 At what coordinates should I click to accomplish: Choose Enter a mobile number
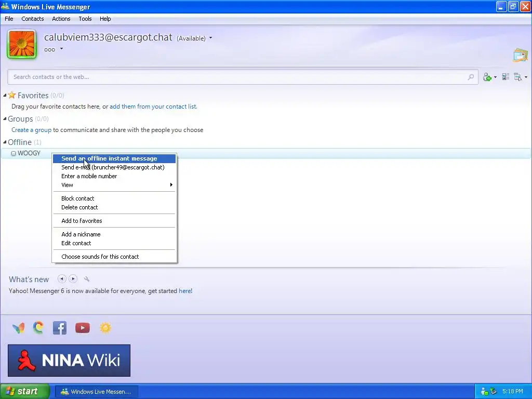click(x=114, y=176)
